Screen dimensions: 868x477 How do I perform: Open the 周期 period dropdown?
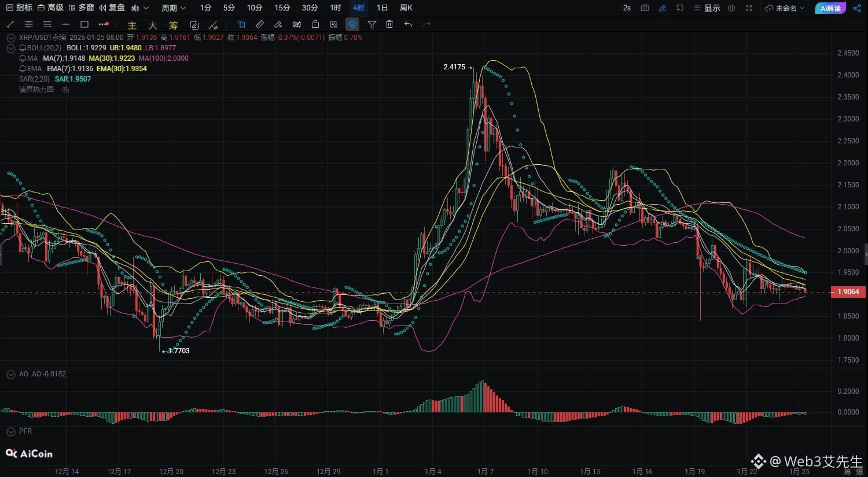174,8
